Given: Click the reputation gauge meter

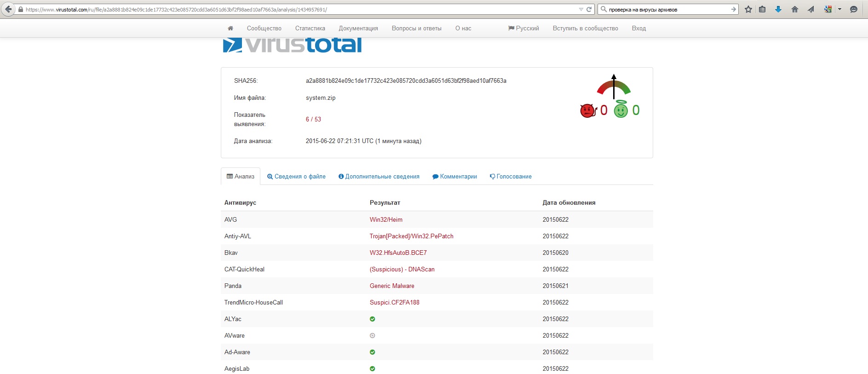Looking at the screenshot, I should [x=614, y=86].
